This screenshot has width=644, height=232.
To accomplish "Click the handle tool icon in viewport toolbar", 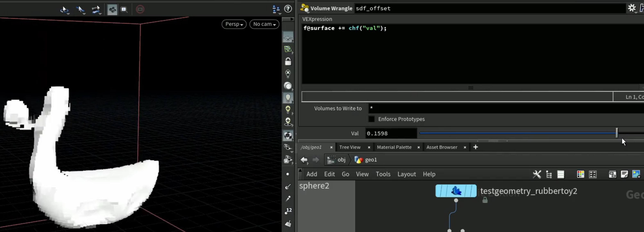I will [x=96, y=9].
